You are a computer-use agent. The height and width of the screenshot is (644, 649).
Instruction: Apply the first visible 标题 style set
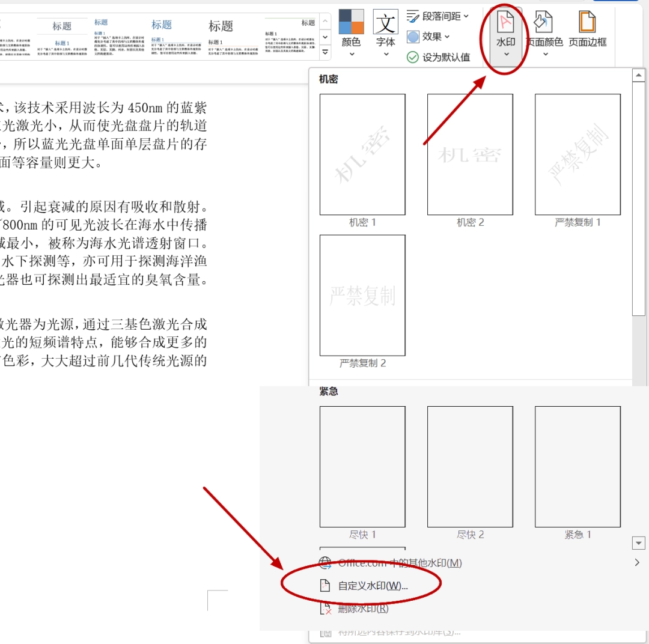[62, 37]
